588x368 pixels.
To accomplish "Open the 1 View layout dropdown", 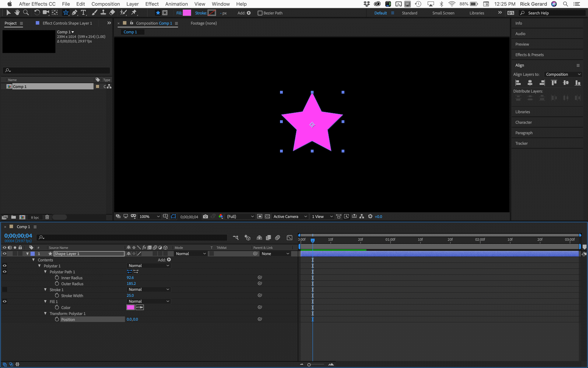I will coord(322,217).
